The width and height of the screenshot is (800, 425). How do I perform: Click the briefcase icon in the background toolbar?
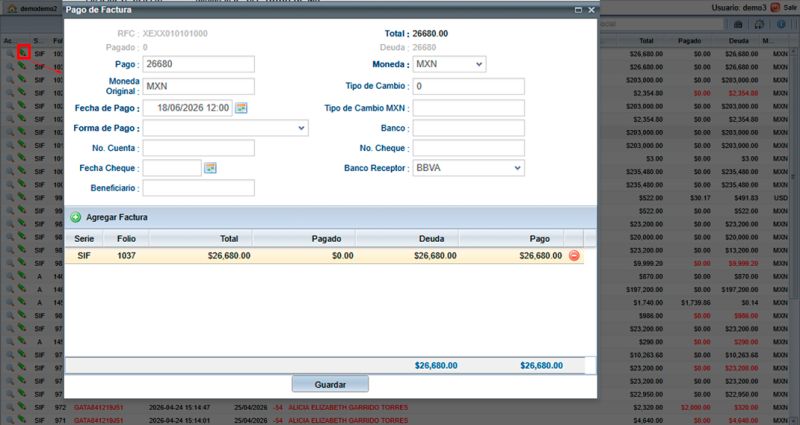(738, 24)
